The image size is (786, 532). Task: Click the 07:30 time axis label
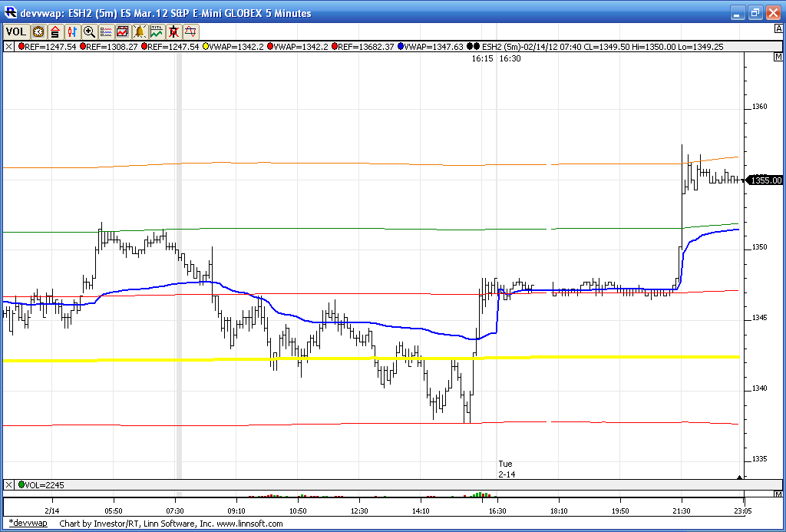pyautogui.click(x=175, y=511)
